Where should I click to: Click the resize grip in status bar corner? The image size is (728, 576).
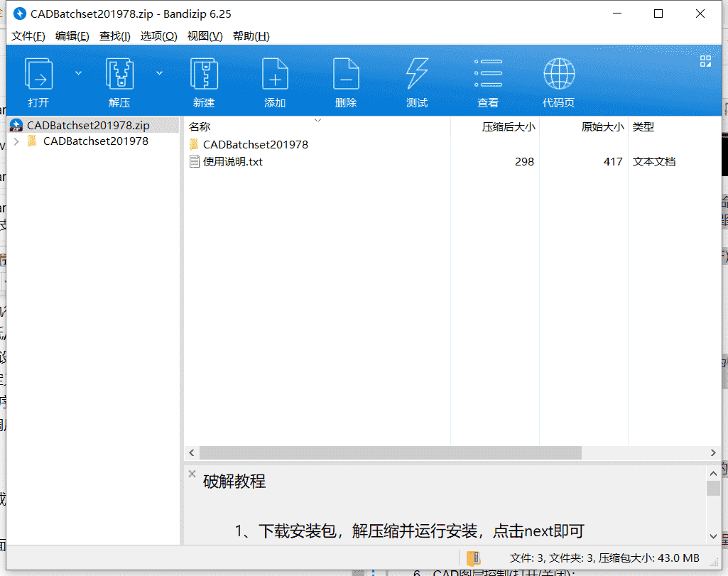tap(715, 563)
